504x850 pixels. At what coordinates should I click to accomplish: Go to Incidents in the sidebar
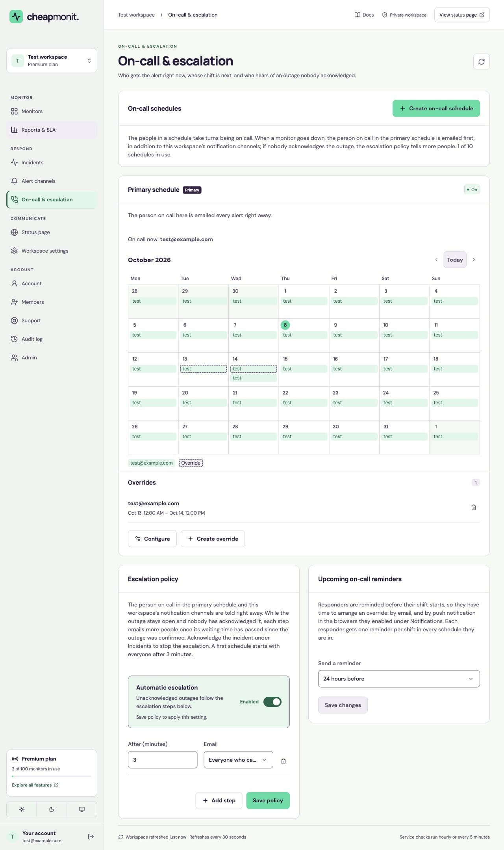[52, 163]
